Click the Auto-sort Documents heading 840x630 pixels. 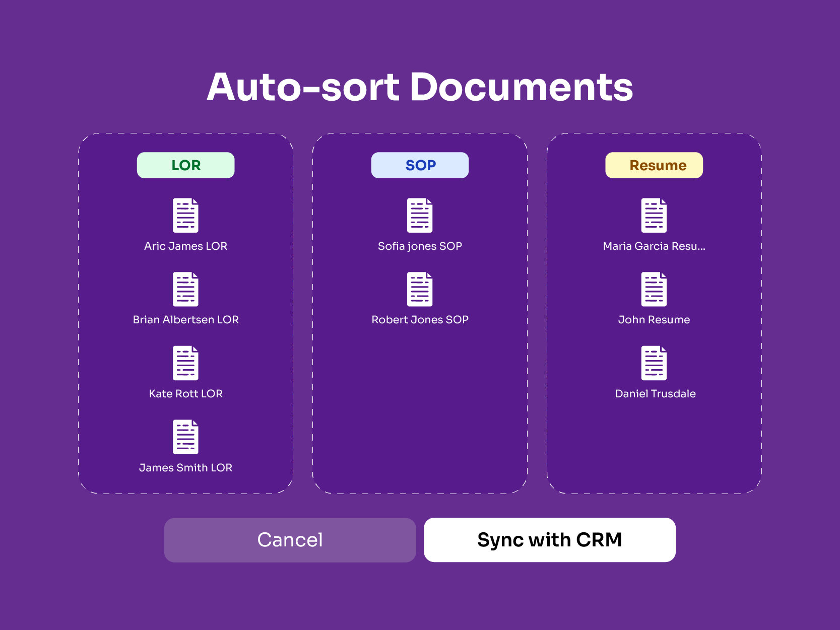[x=420, y=87]
